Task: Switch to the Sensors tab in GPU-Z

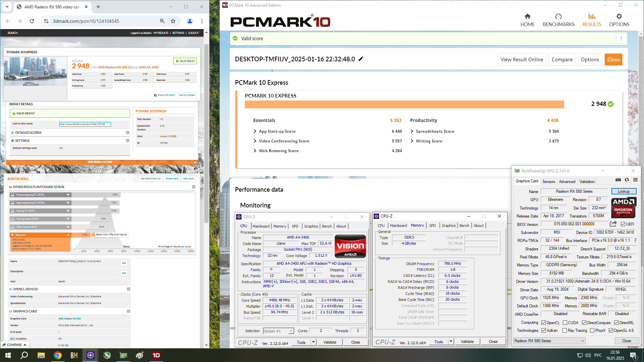Action: tap(548, 182)
